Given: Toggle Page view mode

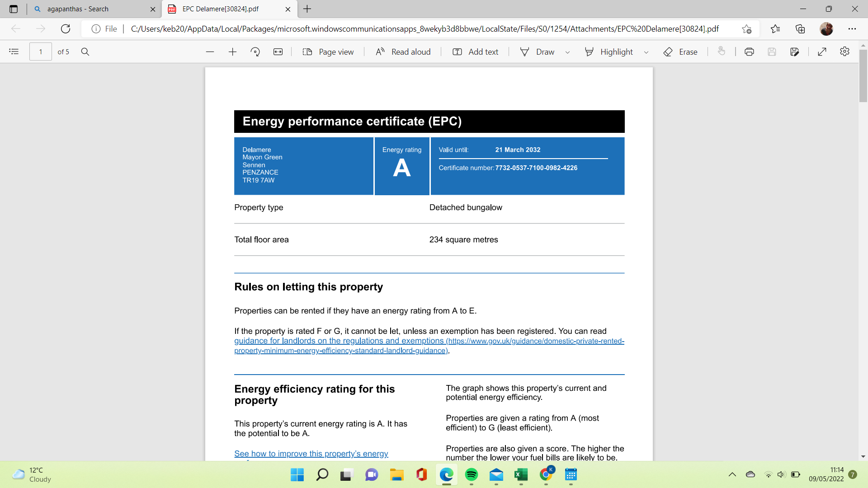Looking at the screenshot, I should (328, 52).
